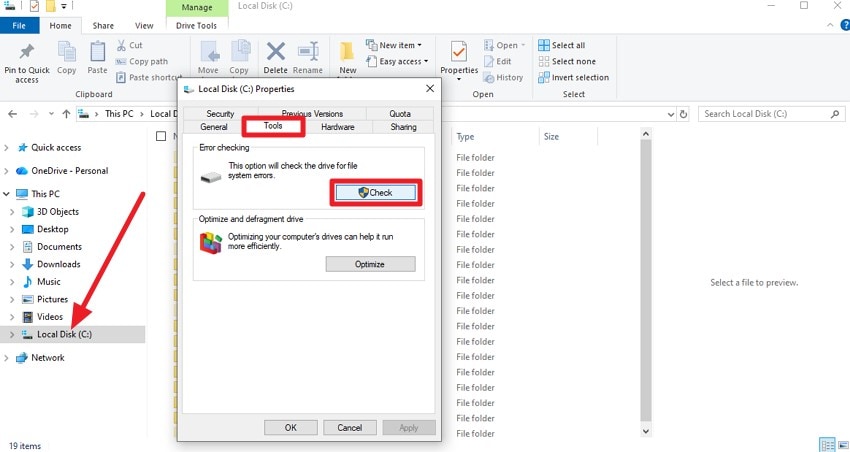850x452 pixels.
Task: Open the recent locations dropdown arrow
Action: (x=51, y=114)
